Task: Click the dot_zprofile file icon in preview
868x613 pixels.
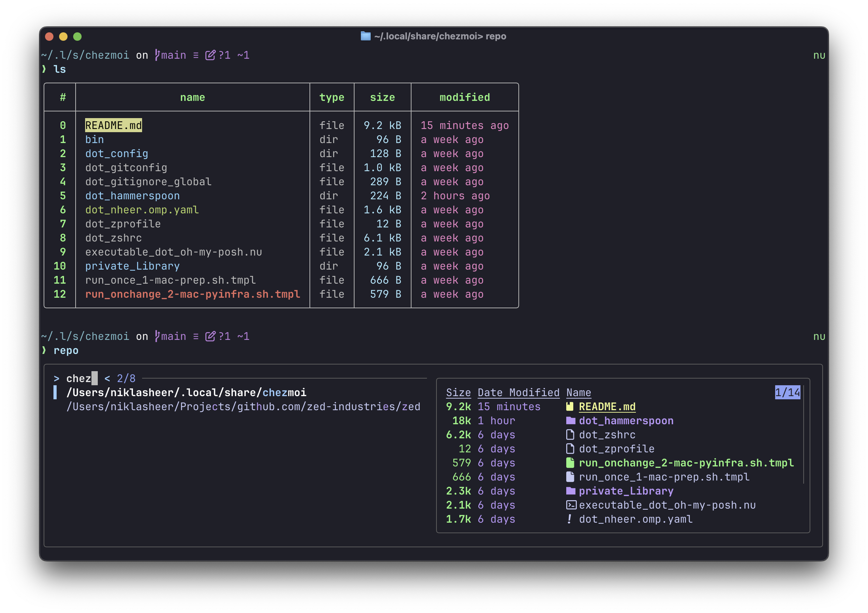Action: point(570,449)
